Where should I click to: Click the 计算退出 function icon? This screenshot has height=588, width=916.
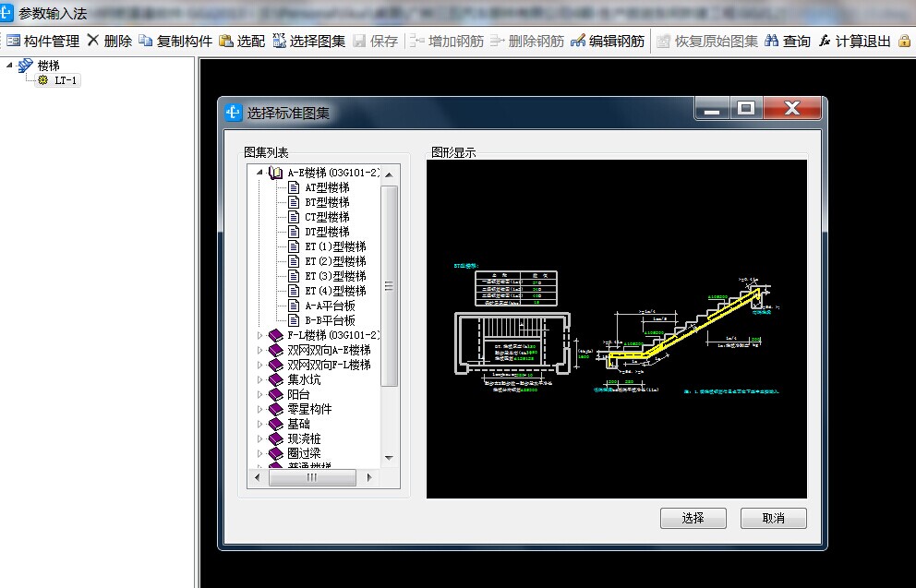825,41
